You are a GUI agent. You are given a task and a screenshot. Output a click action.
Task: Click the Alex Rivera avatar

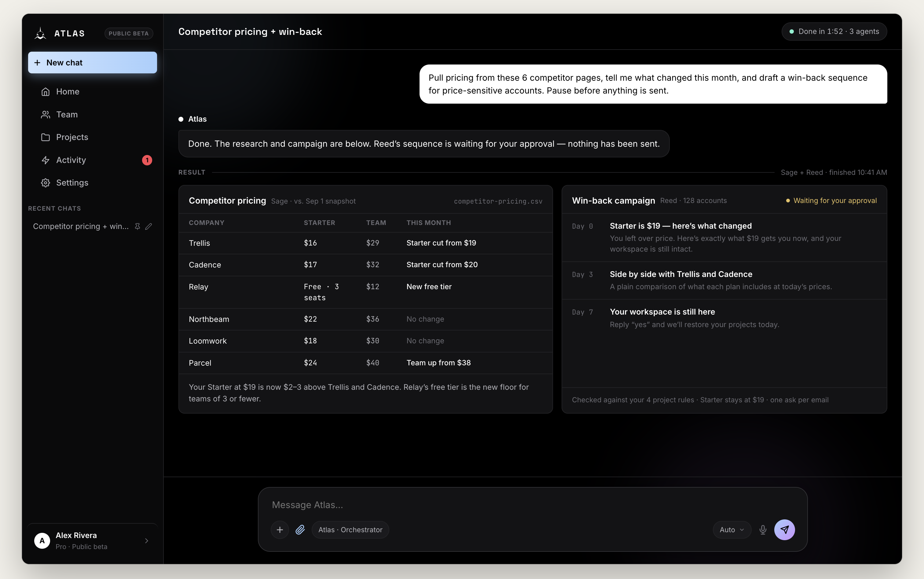point(42,541)
